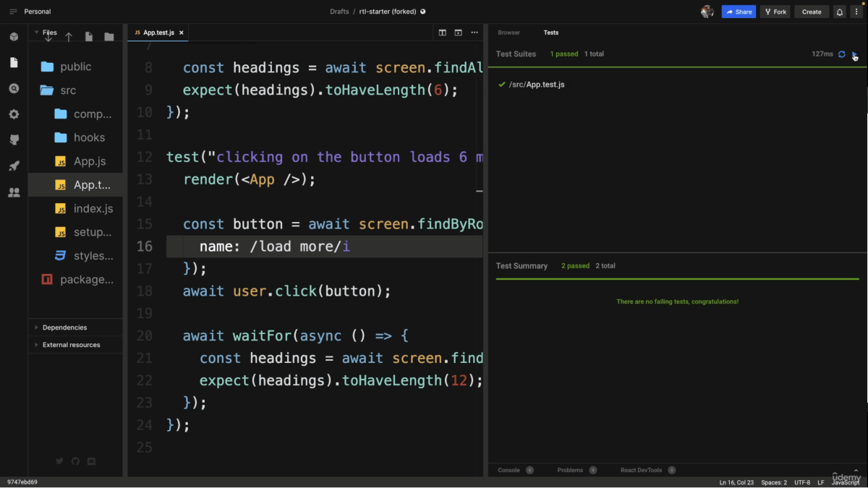Click the split editor layout icon
The height and width of the screenshot is (488, 868).
(442, 33)
